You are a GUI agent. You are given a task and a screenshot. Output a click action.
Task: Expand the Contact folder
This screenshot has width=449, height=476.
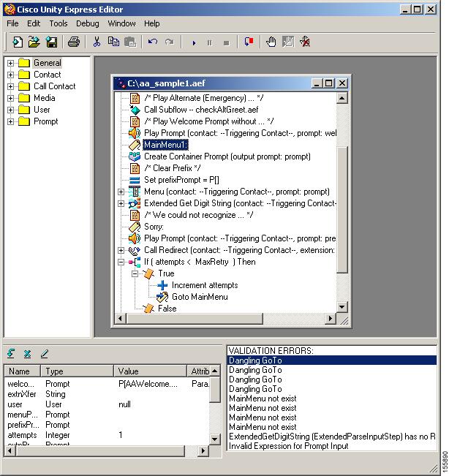point(11,75)
